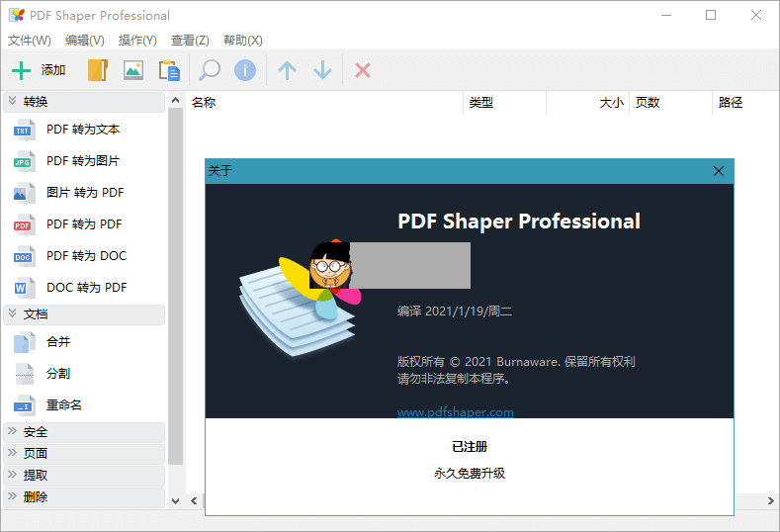
Task: Expand the 页面 section
Action: click(84, 453)
